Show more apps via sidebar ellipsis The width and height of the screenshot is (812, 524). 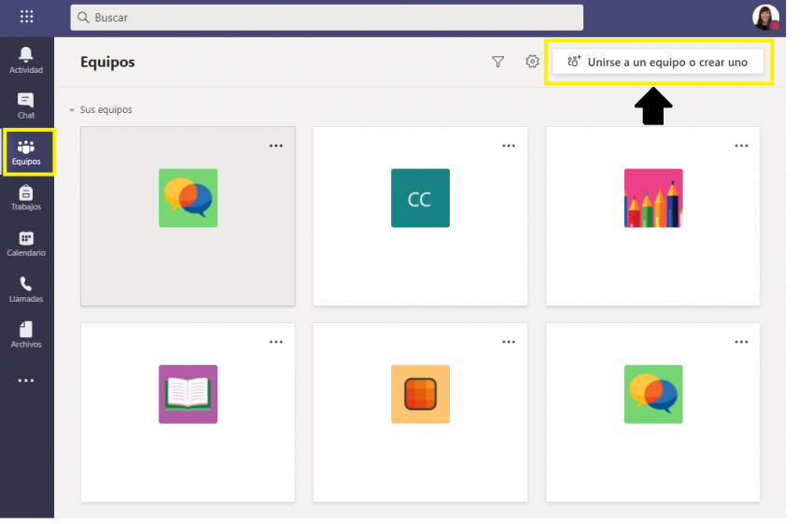pyautogui.click(x=26, y=381)
